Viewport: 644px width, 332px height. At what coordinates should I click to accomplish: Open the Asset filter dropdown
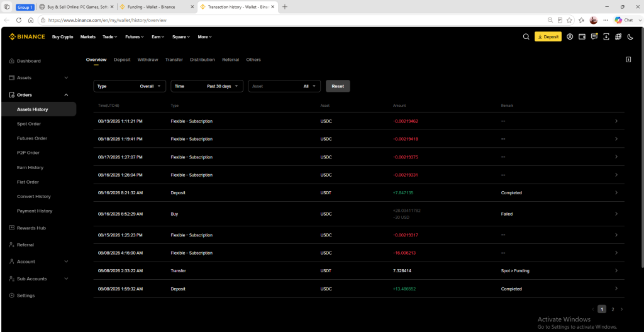pos(284,86)
